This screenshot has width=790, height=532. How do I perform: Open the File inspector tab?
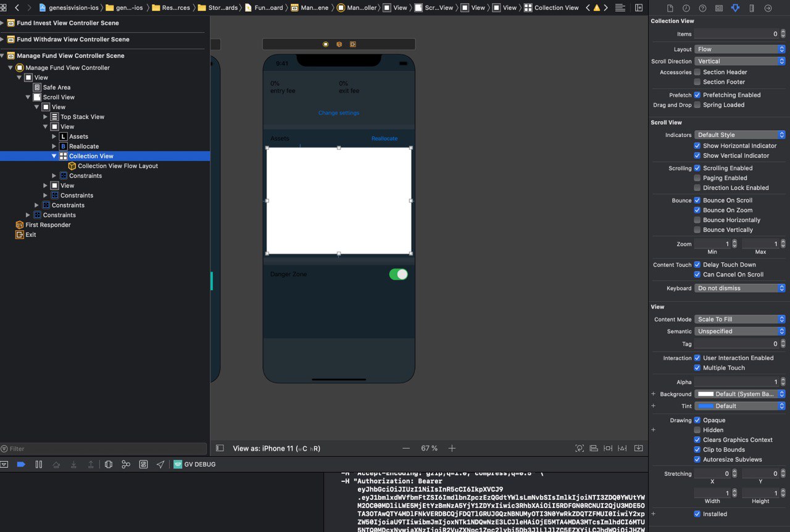click(670, 8)
